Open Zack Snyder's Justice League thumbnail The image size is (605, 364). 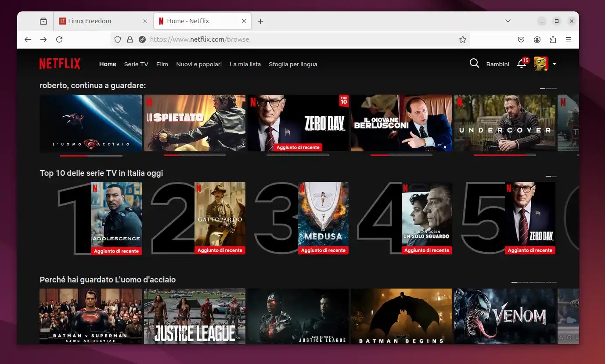point(298,316)
